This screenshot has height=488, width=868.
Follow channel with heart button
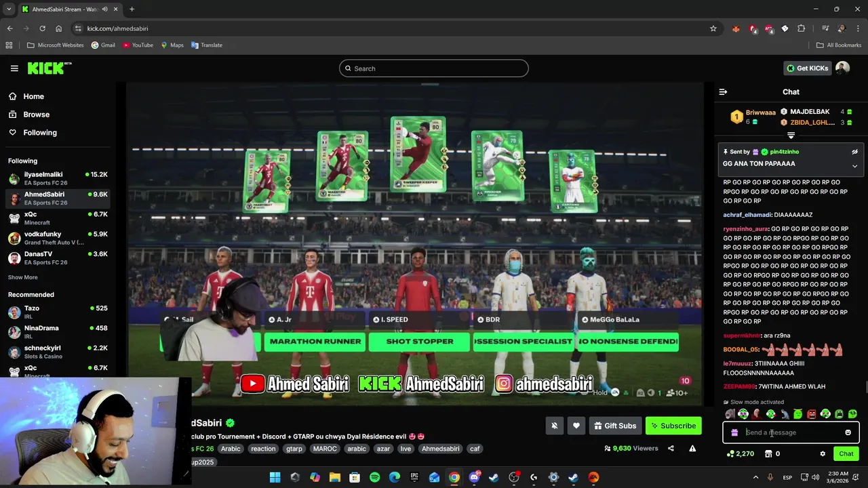[x=576, y=426]
